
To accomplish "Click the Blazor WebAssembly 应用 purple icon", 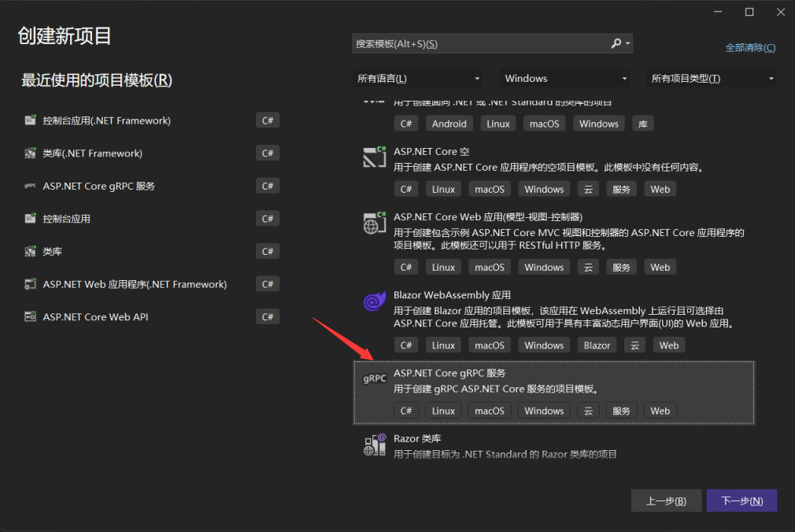I will [374, 301].
